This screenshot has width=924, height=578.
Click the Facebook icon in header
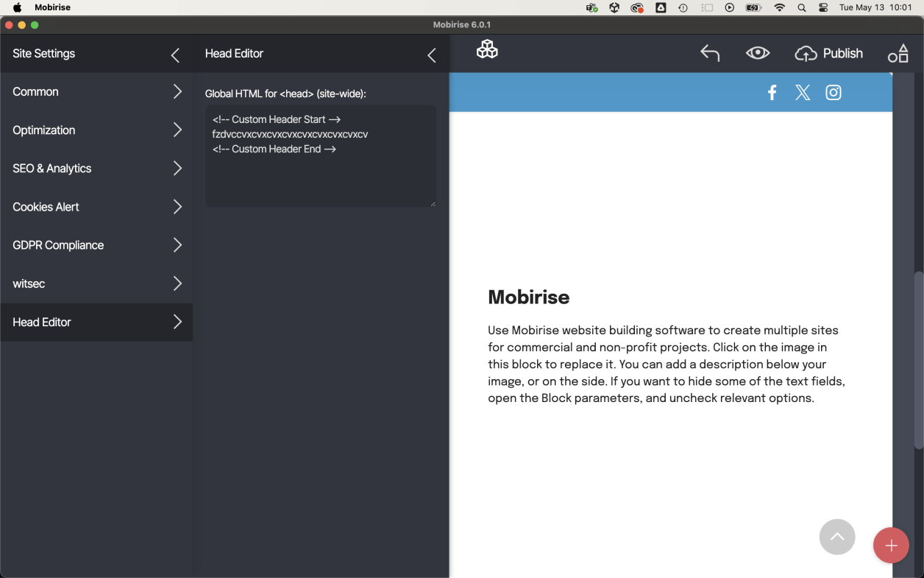click(x=772, y=92)
